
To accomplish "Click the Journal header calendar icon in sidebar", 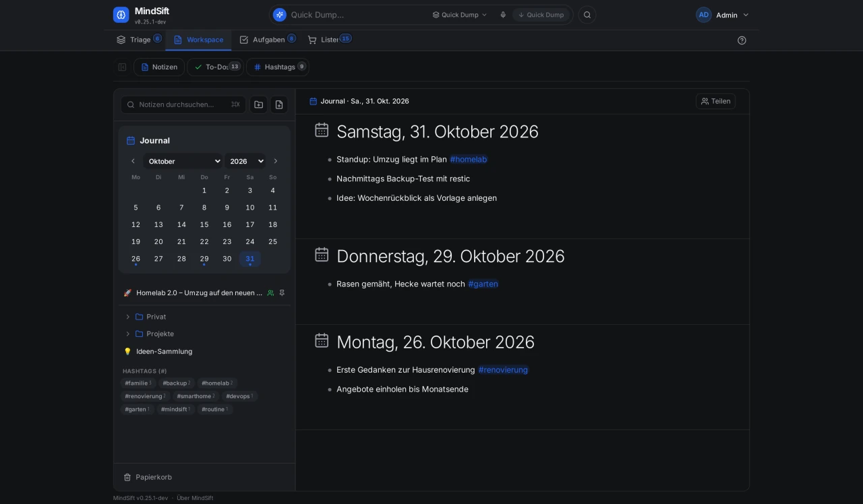I will 131,141.
